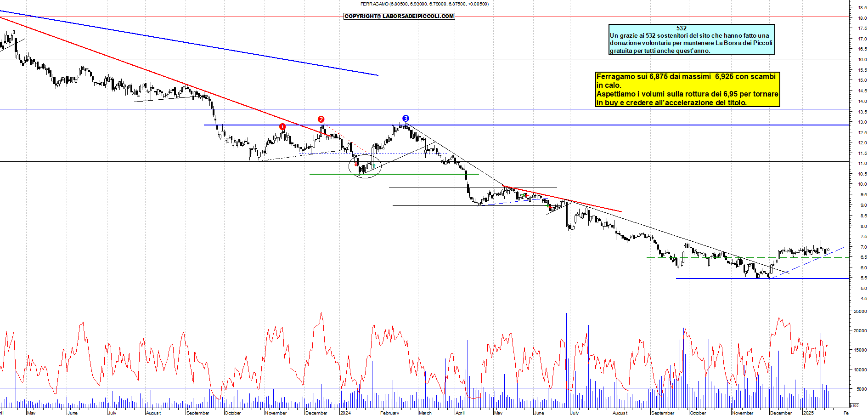
Task: Select the cyan note about 532 sostenitori
Action: coord(692,40)
